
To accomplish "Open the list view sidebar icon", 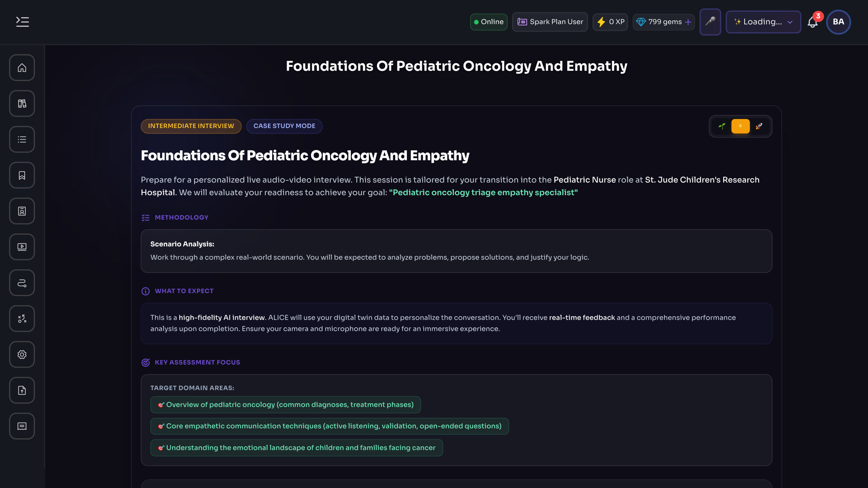I will 22,139.
